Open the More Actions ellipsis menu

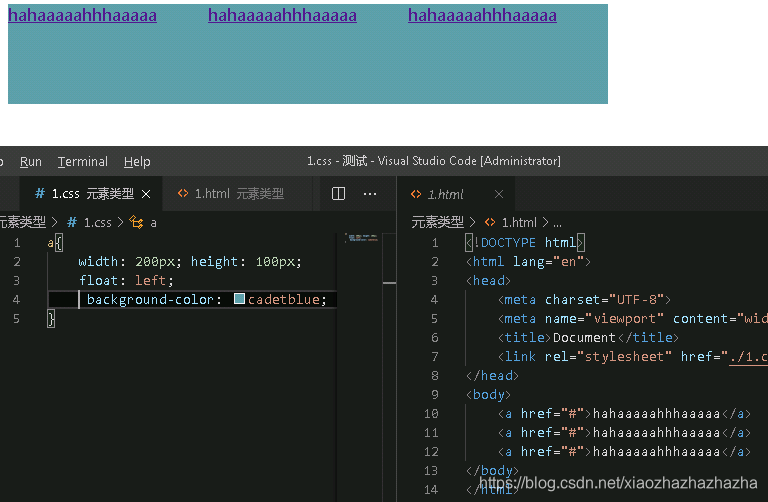pos(370,194)
